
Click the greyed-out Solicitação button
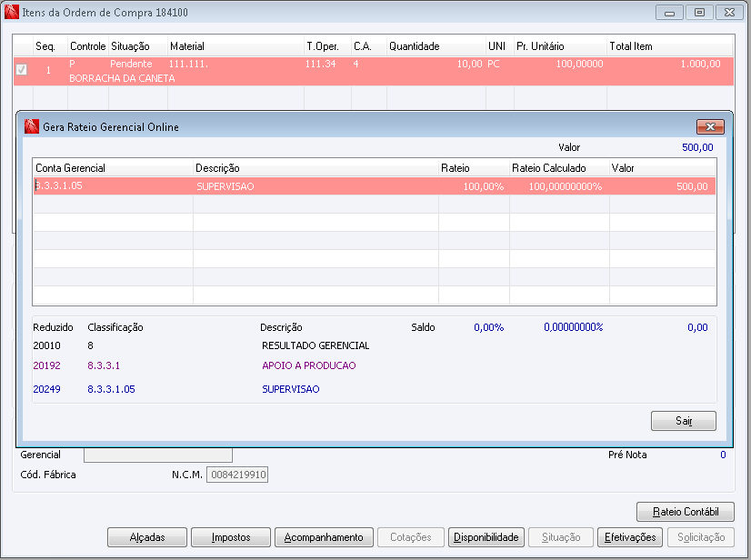(701, 537)
